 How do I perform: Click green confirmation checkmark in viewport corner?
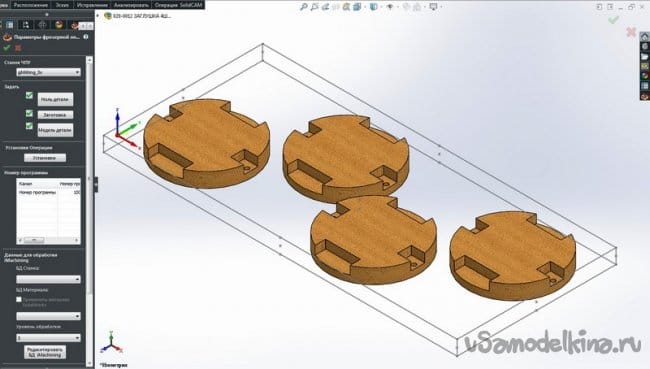614,19
